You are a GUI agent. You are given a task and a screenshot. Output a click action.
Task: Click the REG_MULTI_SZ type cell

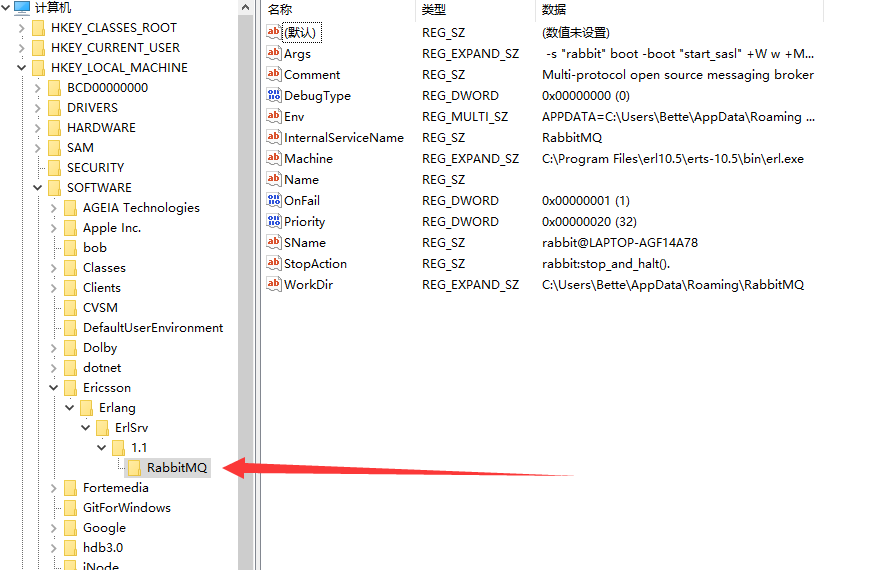tap(465, 117)
